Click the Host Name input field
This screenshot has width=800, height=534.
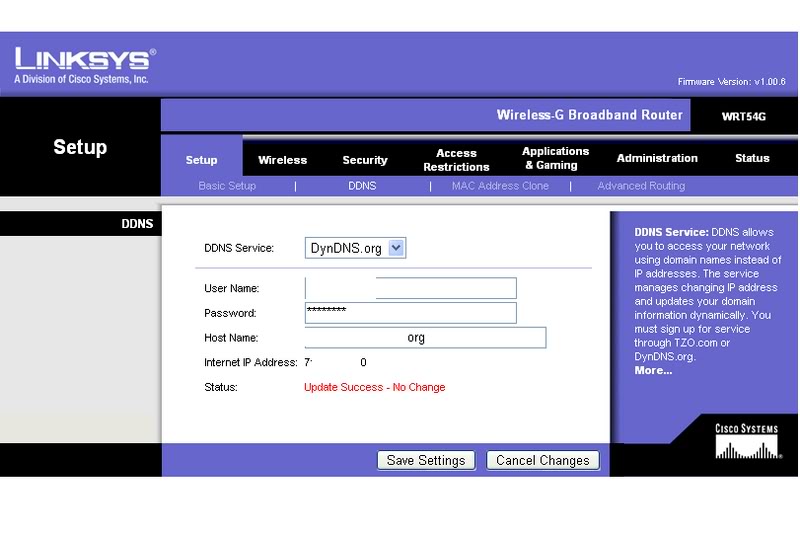coord(426,338)
